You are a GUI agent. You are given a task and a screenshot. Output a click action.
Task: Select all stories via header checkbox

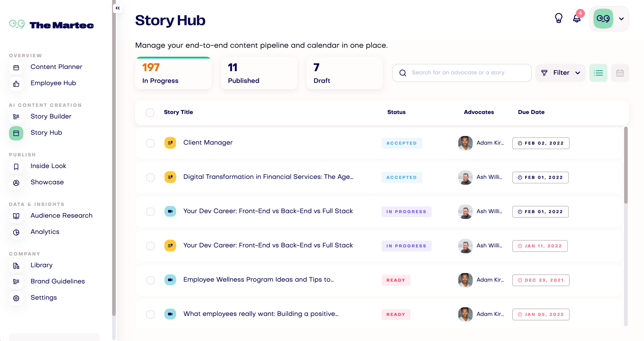[x=150, y=113]
